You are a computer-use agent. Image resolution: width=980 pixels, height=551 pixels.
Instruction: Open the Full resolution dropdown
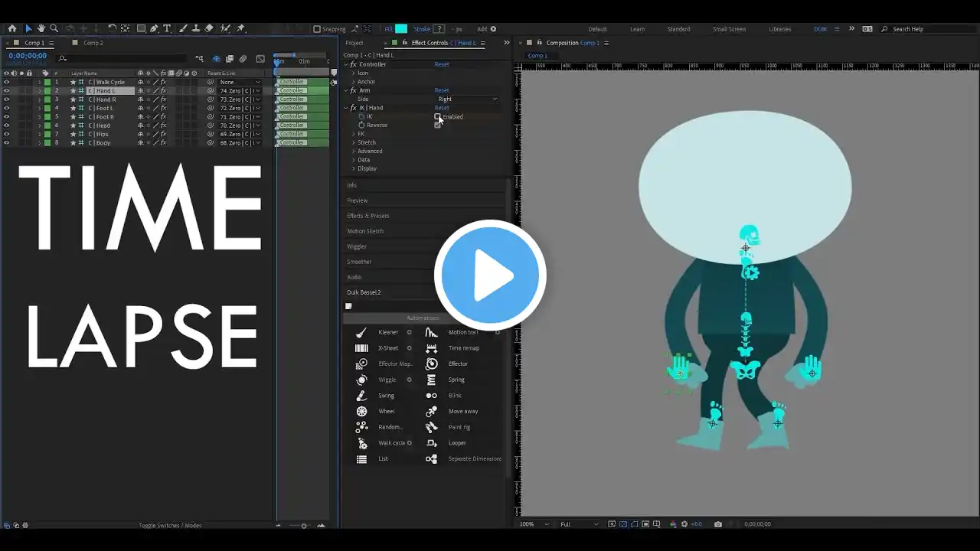pos(580,524)
